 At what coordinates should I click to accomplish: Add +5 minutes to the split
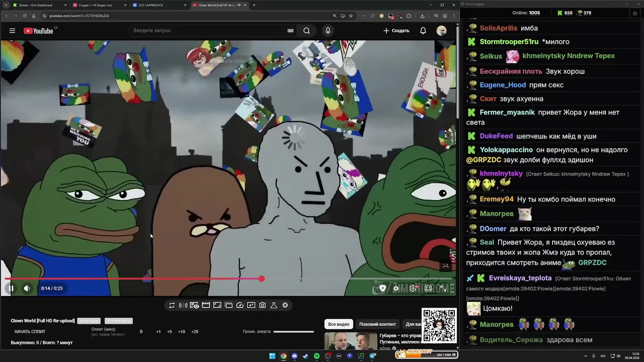pos(170,332)
